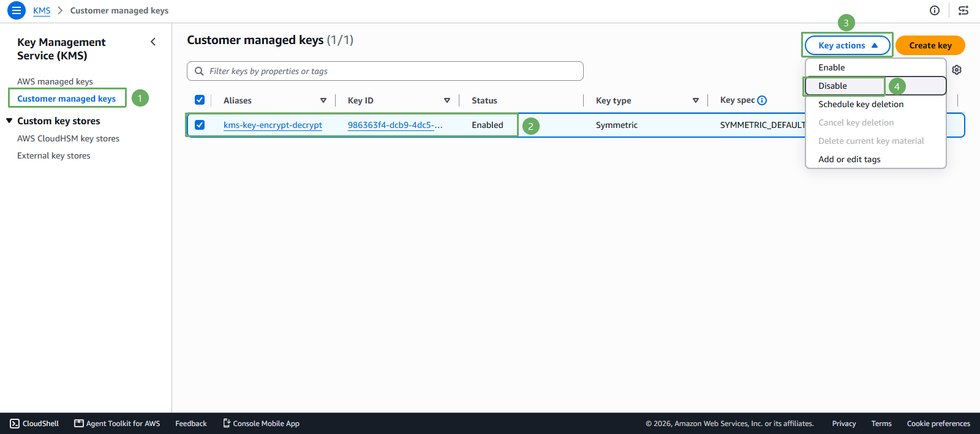
Task: Sort by the Aliases column arrow
Action: (323, 100)
